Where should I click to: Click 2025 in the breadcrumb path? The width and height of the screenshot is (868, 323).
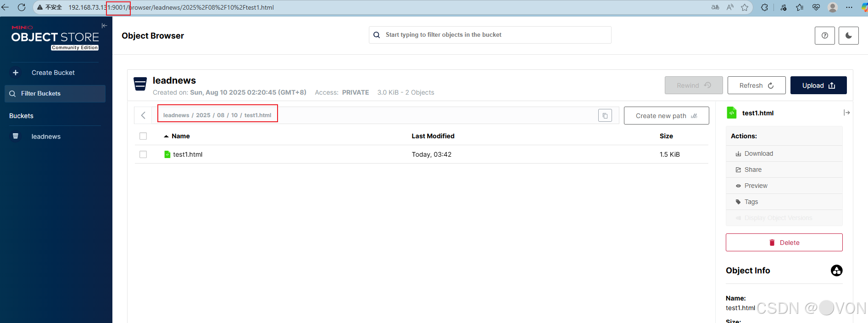(203, 115)
